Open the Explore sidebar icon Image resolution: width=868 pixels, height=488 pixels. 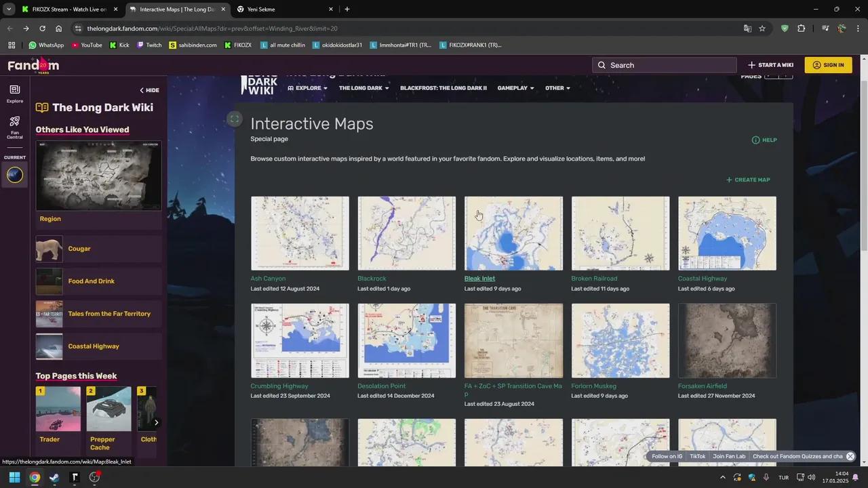15,94
